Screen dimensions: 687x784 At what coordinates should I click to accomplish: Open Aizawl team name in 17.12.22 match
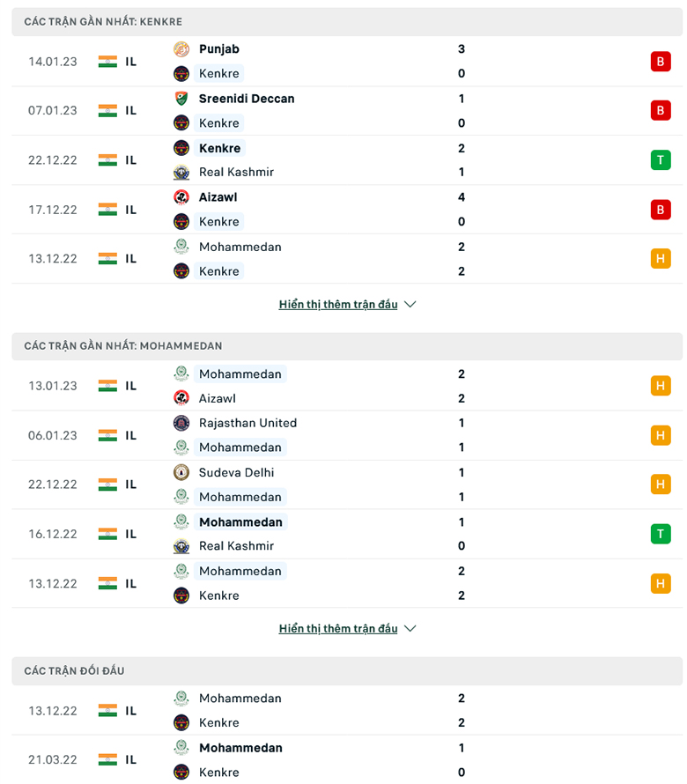coord(218,197)
